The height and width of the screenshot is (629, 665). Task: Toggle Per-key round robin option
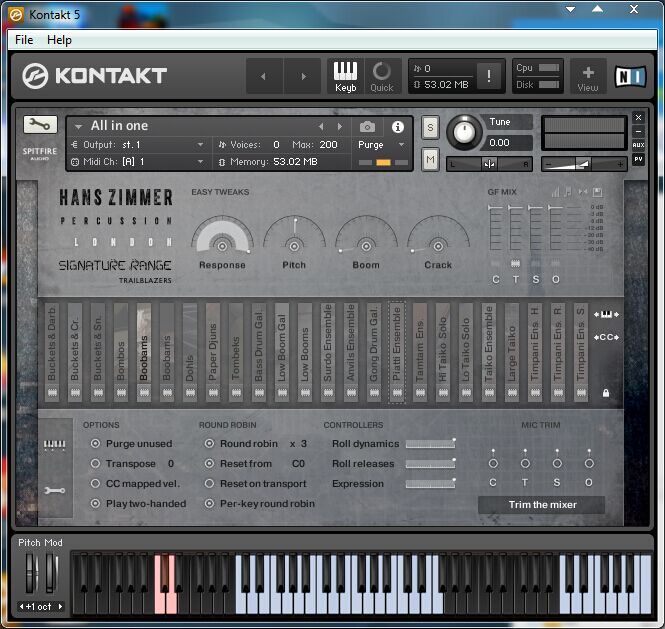(x=209, y=503)
